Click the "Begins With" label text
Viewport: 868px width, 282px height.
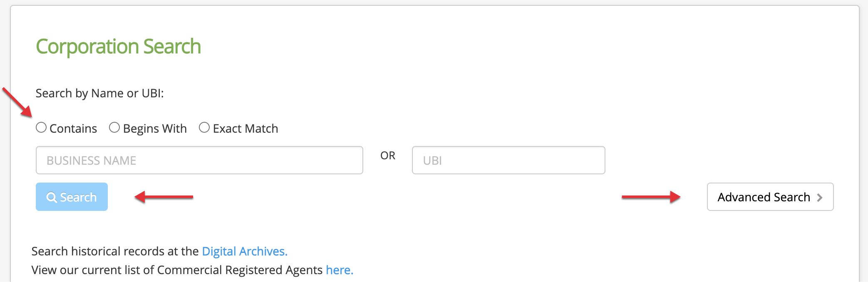155,129
